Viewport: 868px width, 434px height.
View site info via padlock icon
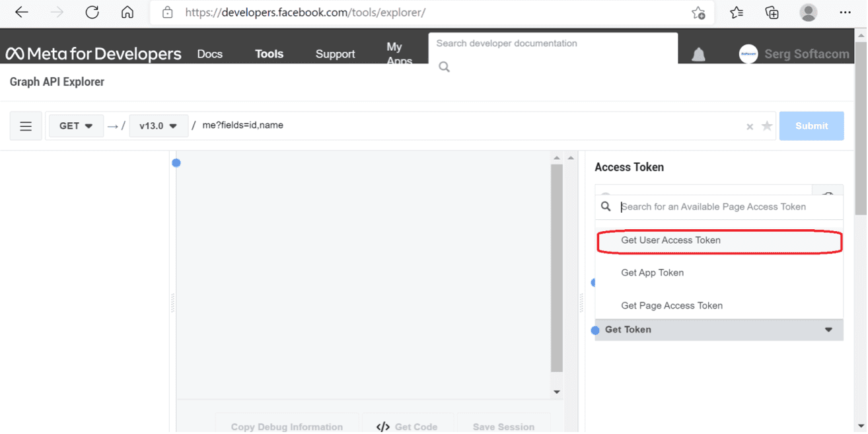tap(167, 12)
